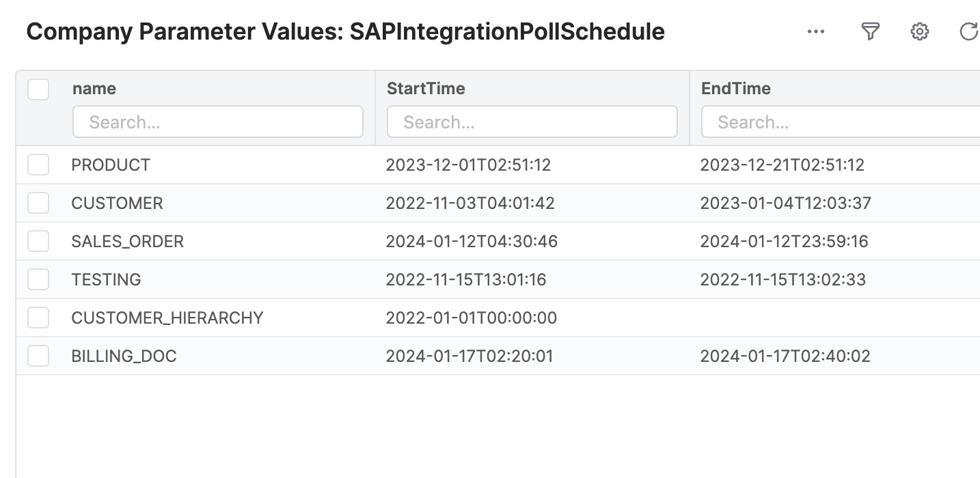Open table settings gear icon
Viewport: 980px width, 478px height.
[x=920, y=31]
